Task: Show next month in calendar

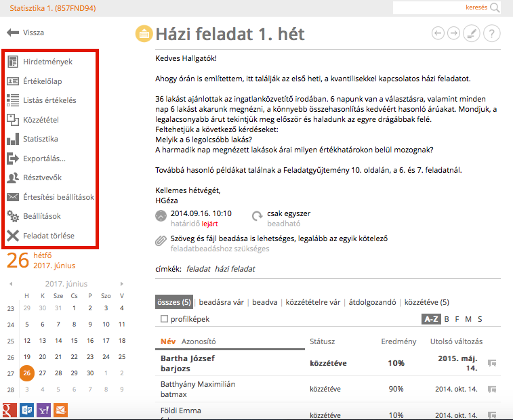Action: pos(122,284)
